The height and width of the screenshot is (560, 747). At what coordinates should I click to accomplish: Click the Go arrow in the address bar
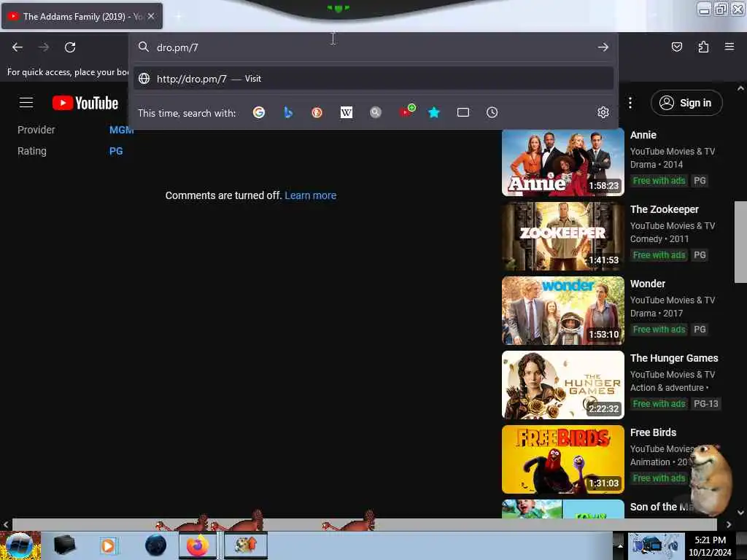(603, 47)
